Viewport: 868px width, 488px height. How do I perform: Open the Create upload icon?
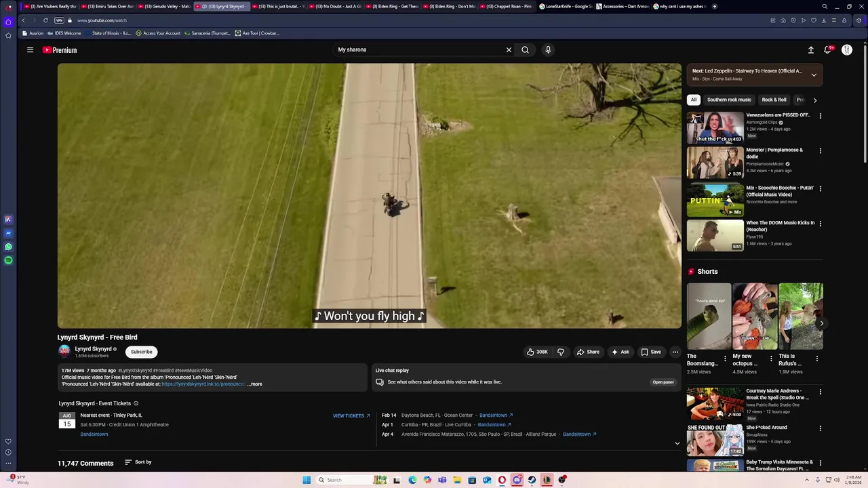click(x=810, y=50)
